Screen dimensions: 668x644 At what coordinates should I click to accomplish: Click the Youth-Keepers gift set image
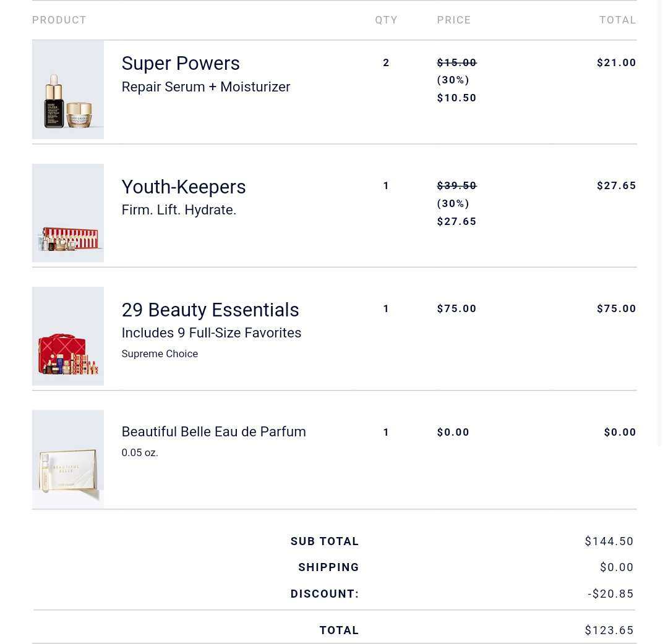pyautogui.click(x=68, y=213)
